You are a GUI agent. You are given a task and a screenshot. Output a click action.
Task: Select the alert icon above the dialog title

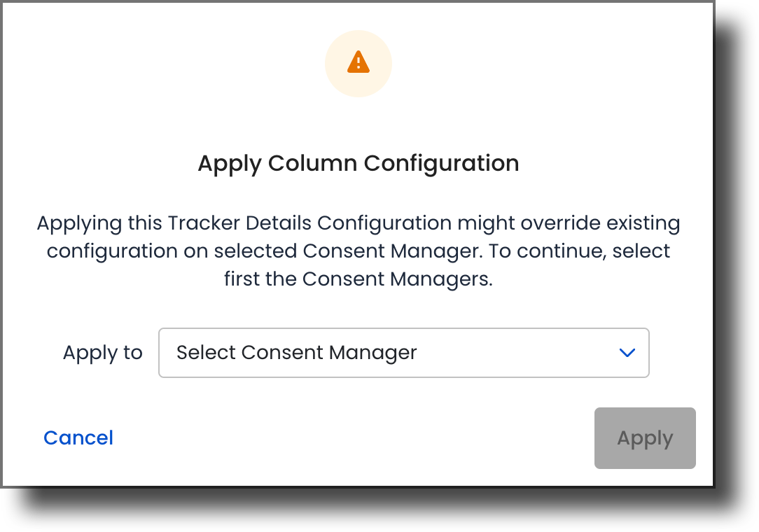[358, 63]
